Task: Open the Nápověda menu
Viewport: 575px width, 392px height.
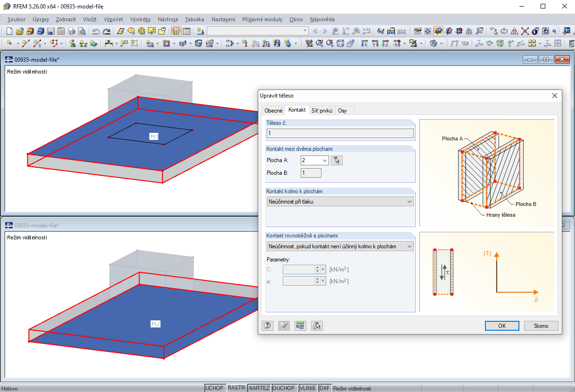Action: 322,19
